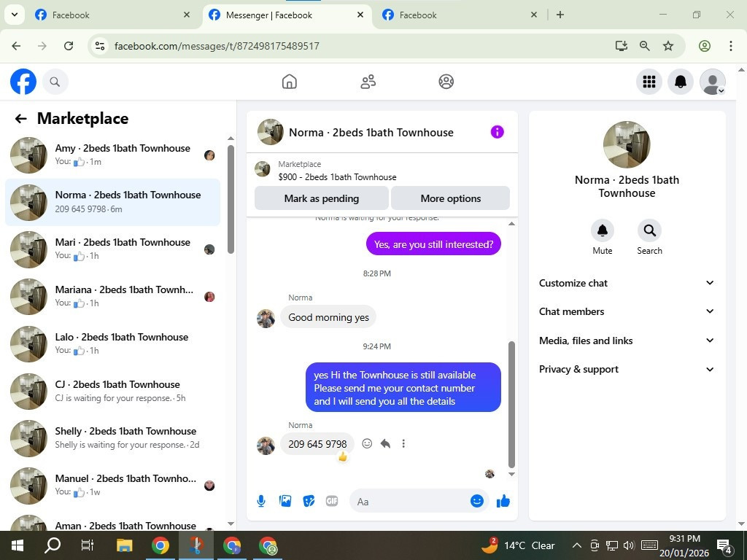Open Groups icon in top navigation
The height and width of the screenshot is (560, 747).
click(446, 82)
